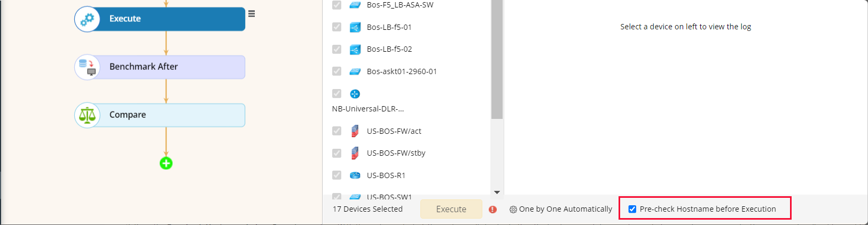The width and height of the screenshot is (868, 225).
Task: Open the Execute node hamburger menu
Action: pyautogui.click(x=252, y=14)
